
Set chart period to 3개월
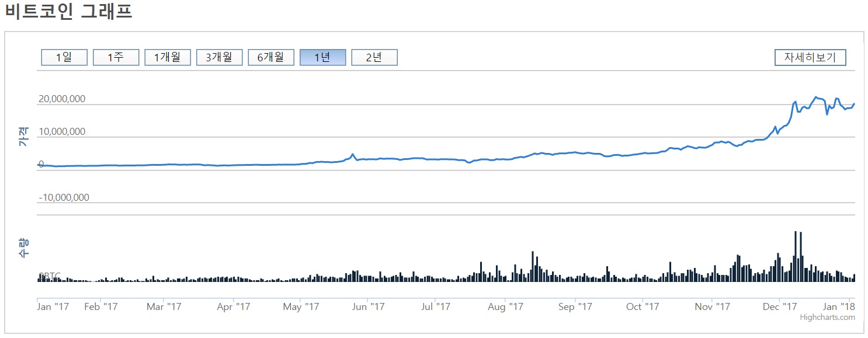[x=219, y=57]
